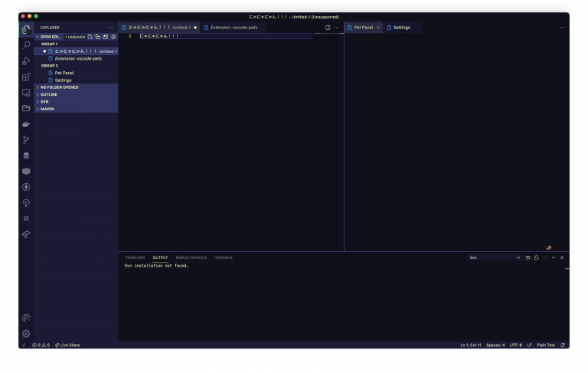Toggle output auto-scroll lock icon
This screenshot has width=588, height=373.
(x=536, y=257)
